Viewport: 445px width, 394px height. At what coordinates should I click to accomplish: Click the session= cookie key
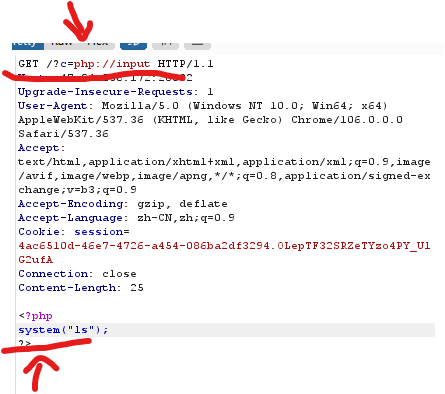[x=102, y=232]
